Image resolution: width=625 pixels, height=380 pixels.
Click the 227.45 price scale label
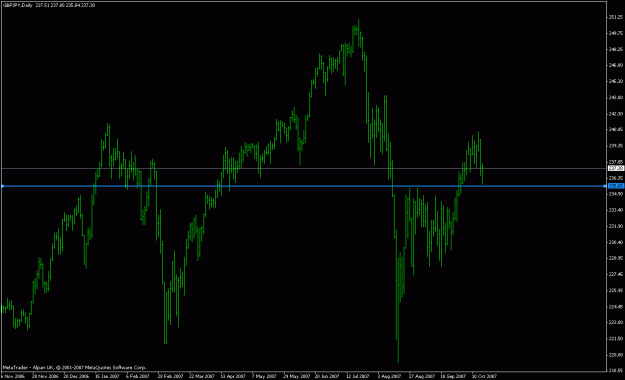(616, 274)
